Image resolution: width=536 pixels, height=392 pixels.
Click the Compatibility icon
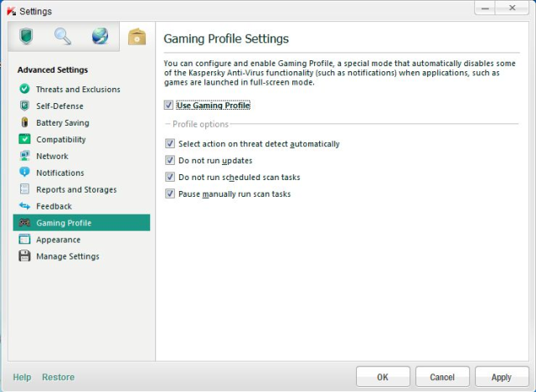point(24,140)
